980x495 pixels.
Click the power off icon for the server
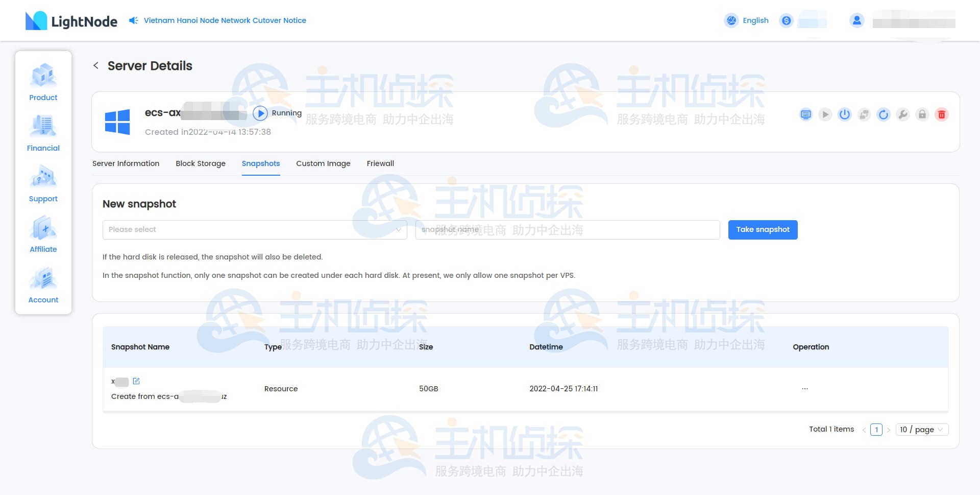pos(845,114)
